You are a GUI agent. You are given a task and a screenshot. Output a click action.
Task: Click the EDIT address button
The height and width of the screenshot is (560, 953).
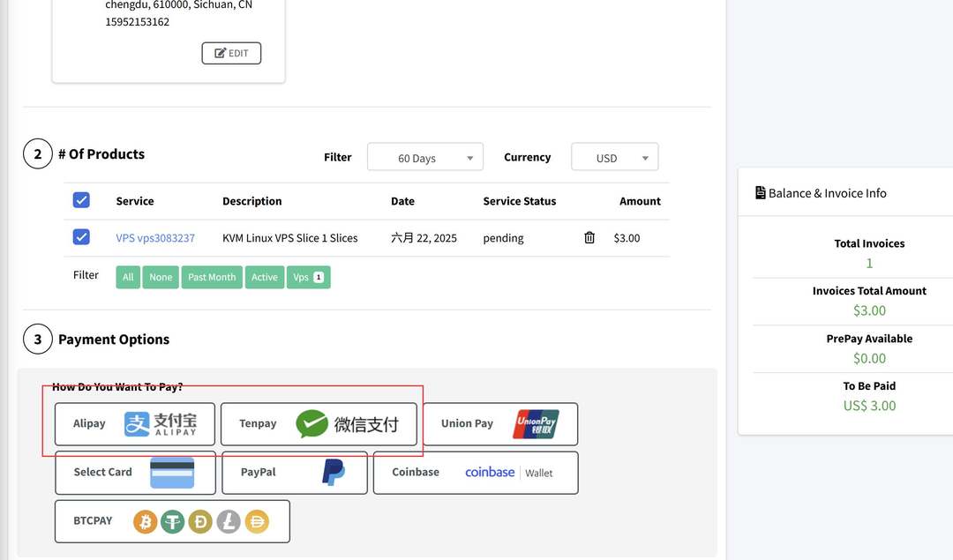[231, 53]
